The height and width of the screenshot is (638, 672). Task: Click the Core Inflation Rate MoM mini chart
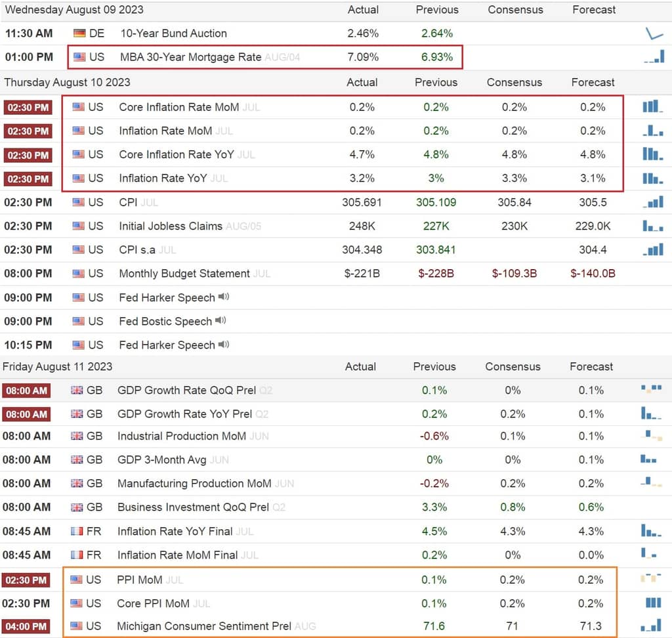(x=653, y=106)
